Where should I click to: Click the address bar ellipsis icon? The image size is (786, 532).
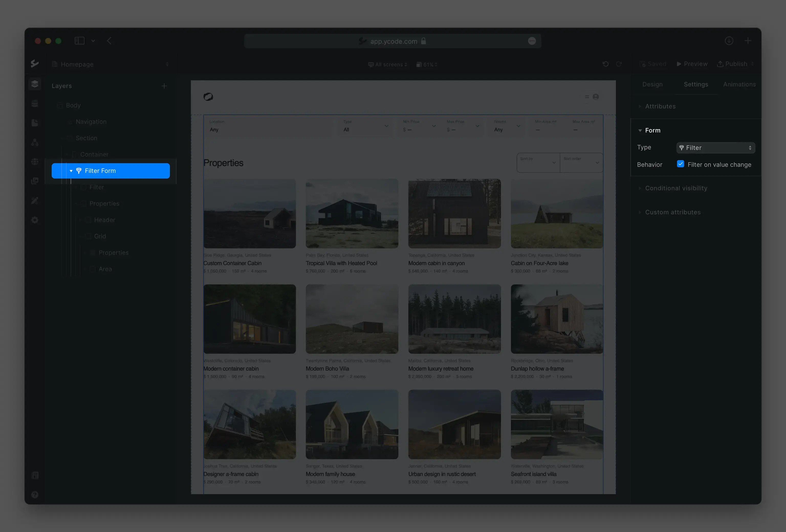tap(532, 41)
